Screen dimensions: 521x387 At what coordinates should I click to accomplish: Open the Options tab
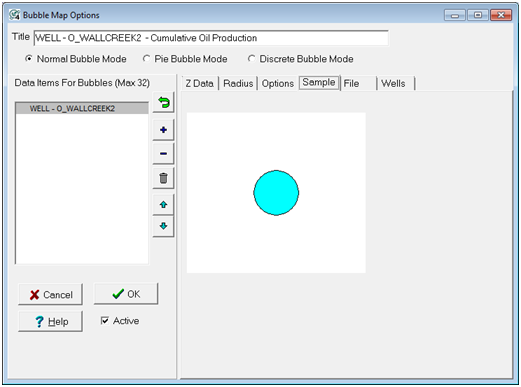278,83
